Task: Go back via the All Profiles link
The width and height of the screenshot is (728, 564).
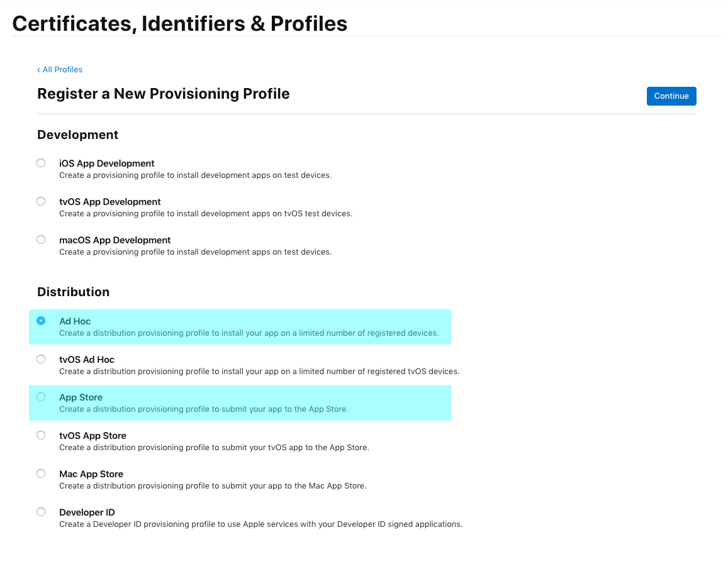Action: [60, 70]
